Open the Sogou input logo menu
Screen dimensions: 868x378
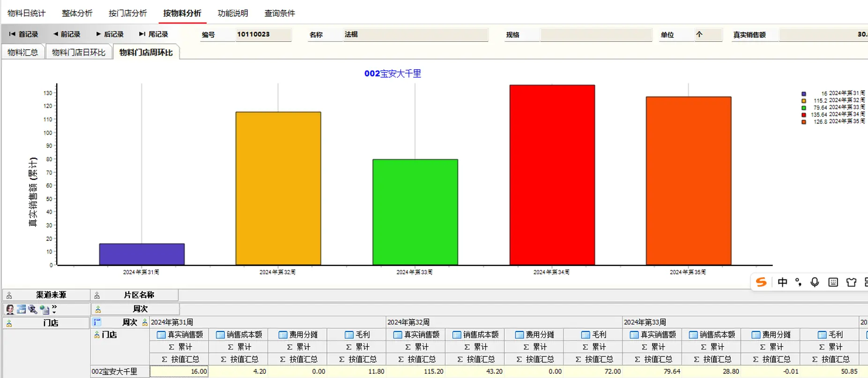point(761,282)
